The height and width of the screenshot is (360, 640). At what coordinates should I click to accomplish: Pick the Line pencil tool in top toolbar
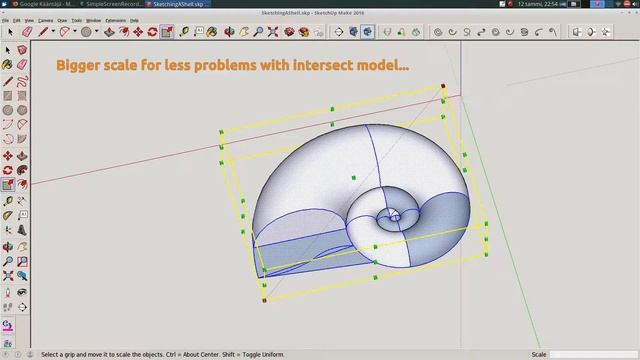click(43, 31)
